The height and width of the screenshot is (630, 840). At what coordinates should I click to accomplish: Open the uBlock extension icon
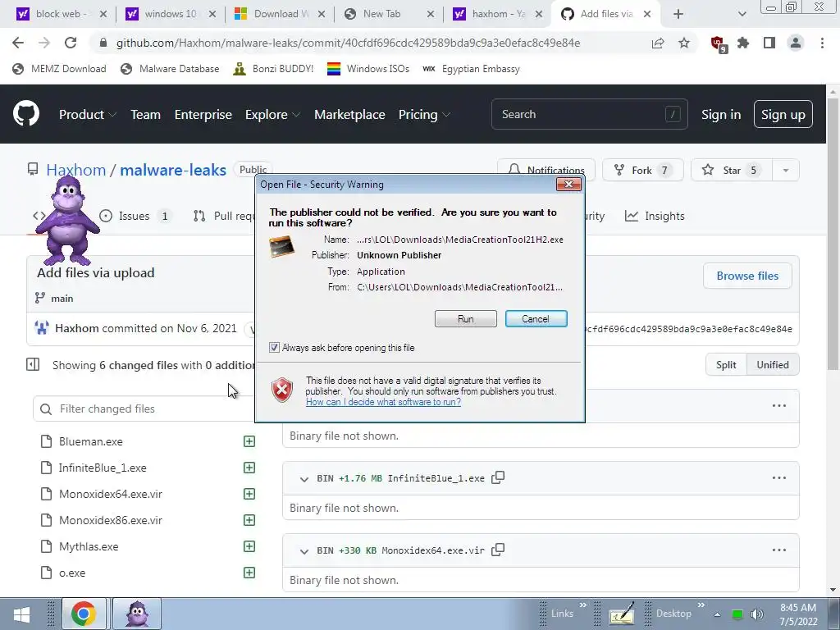[x=718, y=43]
